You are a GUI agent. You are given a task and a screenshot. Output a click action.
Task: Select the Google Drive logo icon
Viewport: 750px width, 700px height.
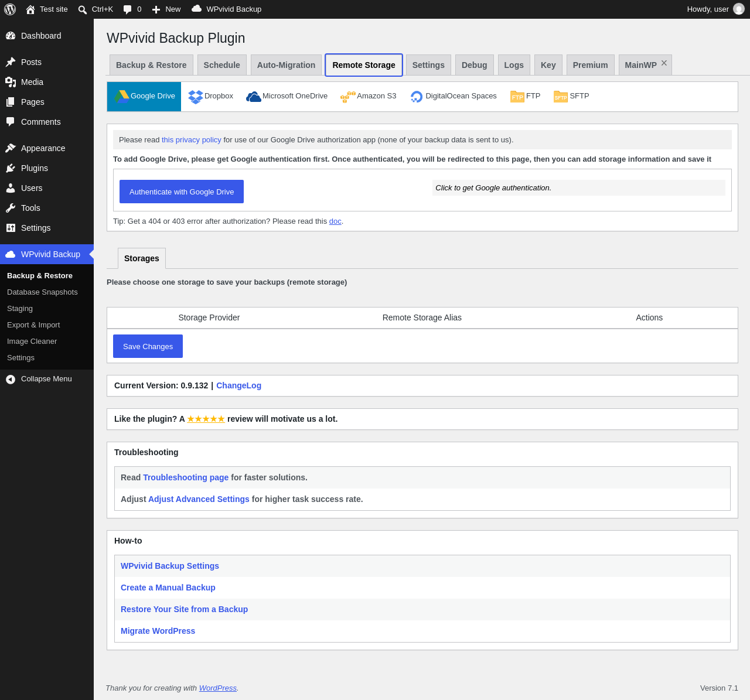click(x=122, y=96)
